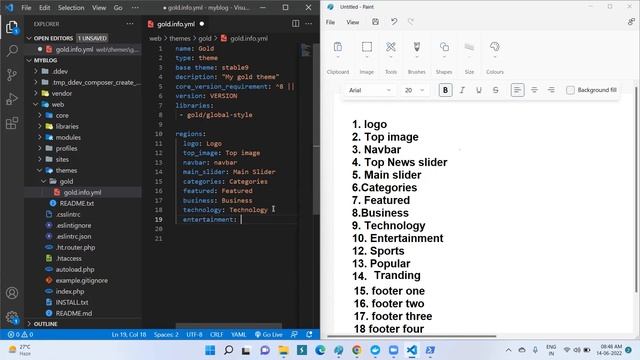Open the Extensions view in VS Code
The height and width of the screenshot is (360, 640).
click(x=12, y=122)
